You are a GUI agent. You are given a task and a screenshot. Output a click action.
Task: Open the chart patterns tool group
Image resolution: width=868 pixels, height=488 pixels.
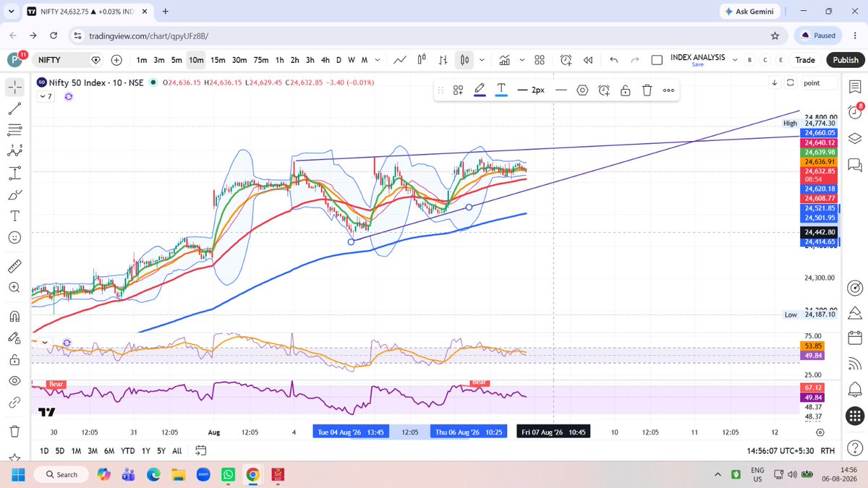(15, 152)
